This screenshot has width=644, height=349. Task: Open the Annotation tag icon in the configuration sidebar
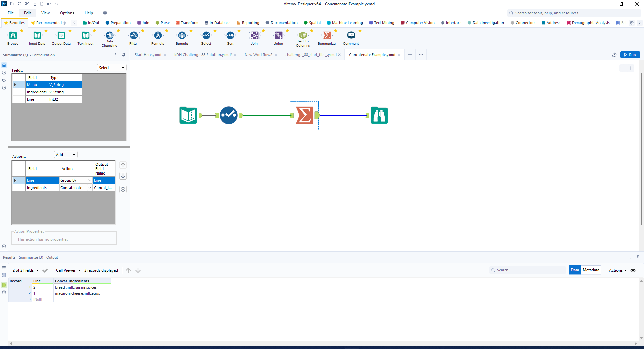tap(4, 80)
